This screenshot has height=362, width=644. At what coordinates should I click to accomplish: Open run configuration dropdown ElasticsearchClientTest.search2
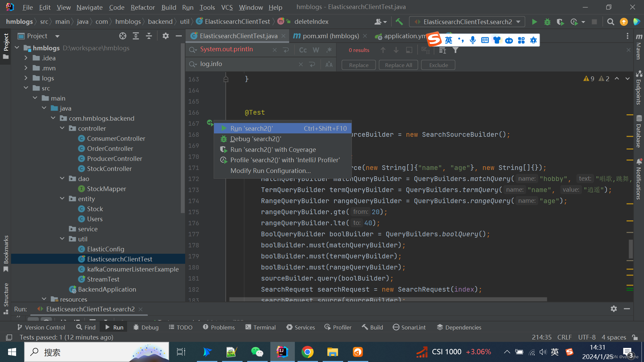[467, 22]
